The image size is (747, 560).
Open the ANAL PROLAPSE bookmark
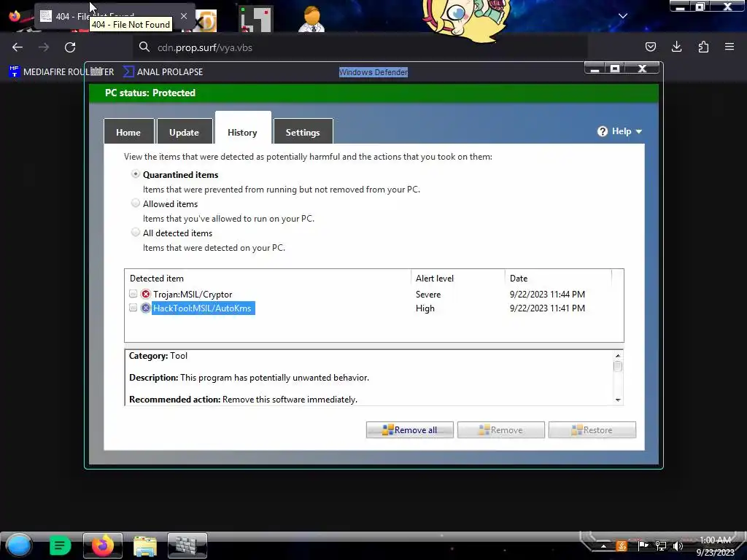163,72
